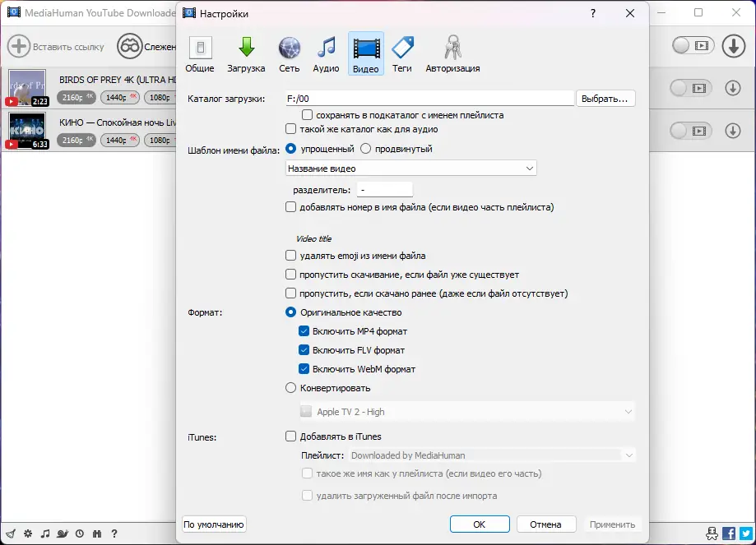756x545 pixels.
Task: Close the Настройки dialog
Action: point(629,13)
